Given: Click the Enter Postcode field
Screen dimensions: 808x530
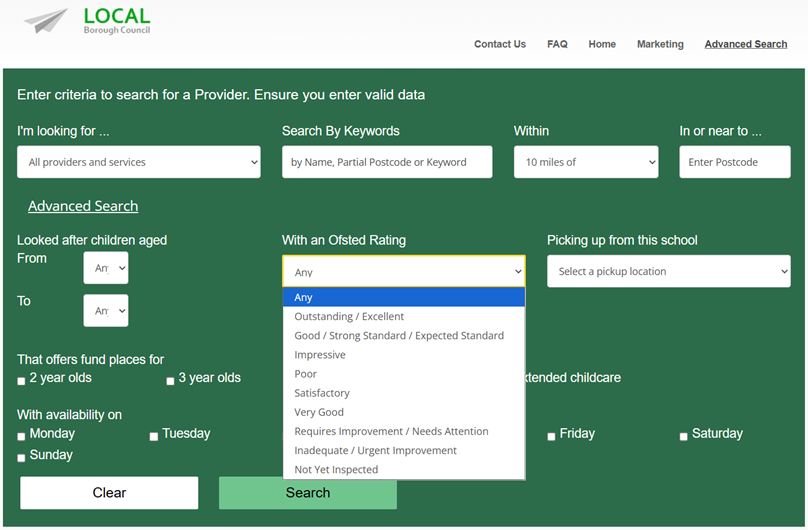Looking at the screenshot, I should tap(734, 162).
